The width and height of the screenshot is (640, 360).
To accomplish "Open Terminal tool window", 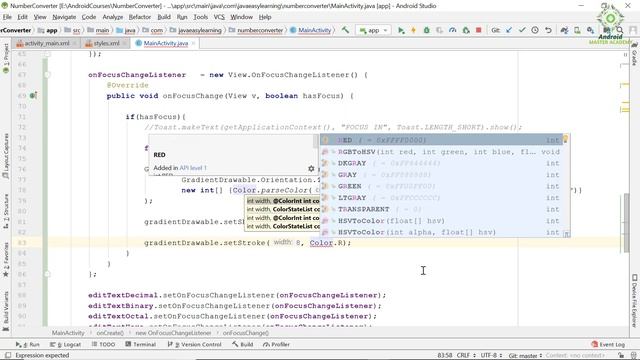I will [x=140, y=344].
